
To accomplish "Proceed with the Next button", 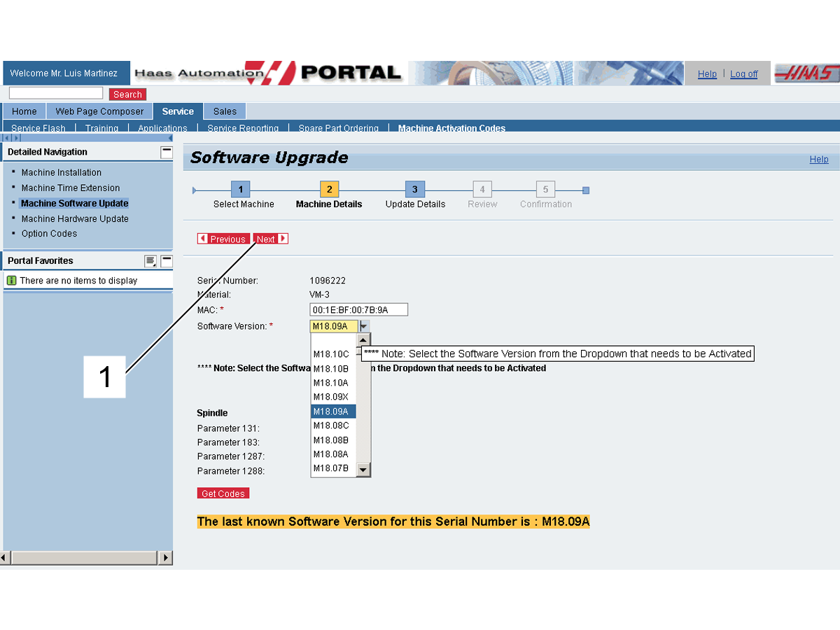I will [271, 239].
